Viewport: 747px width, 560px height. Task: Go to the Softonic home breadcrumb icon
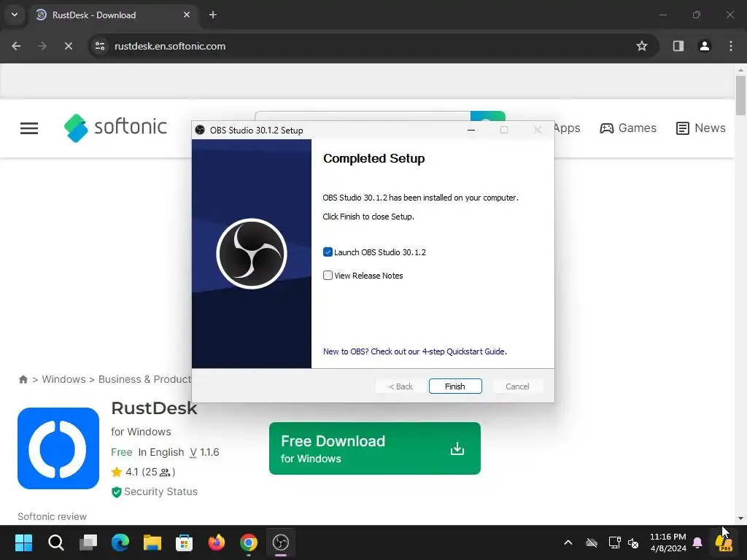[x=23, y=379]
